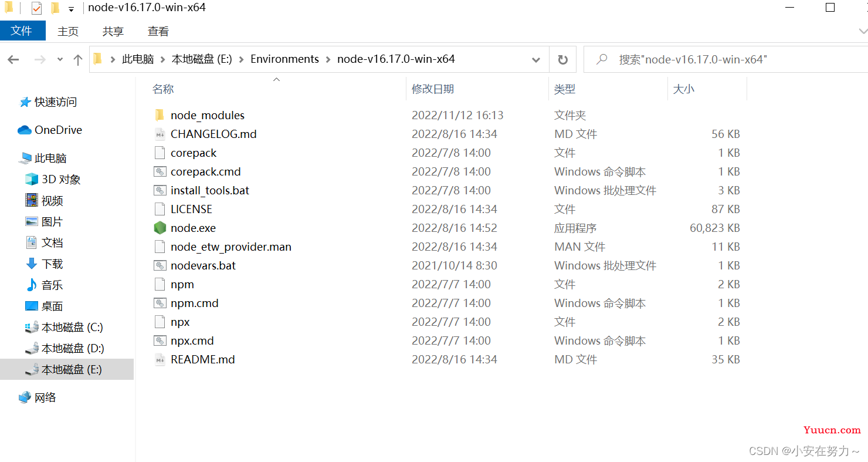
Task: Click the install_tools.bat file icon
Action: [160, 190]
